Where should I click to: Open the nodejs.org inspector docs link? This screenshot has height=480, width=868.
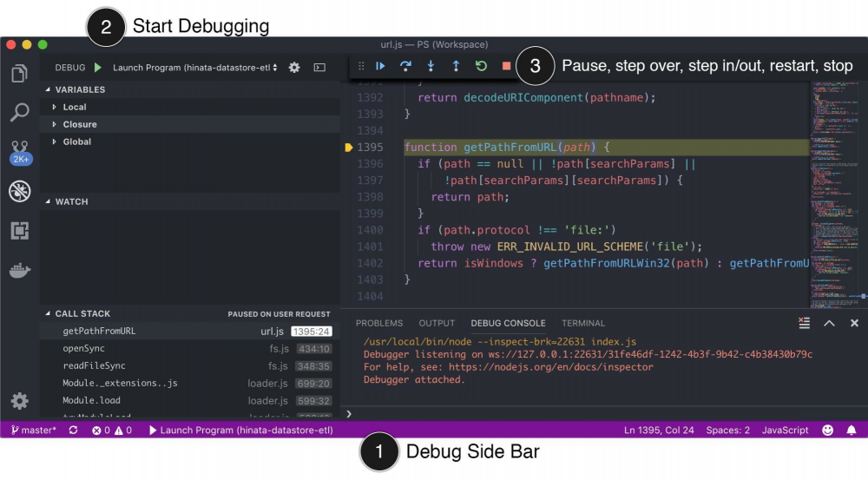coord(551,366)
